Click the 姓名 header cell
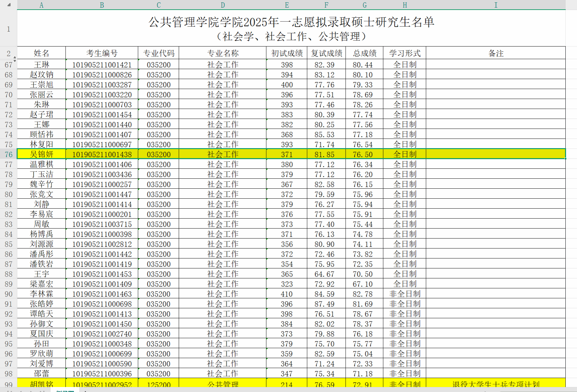This screenshot has height=392, width=577. tap(42, 53)
